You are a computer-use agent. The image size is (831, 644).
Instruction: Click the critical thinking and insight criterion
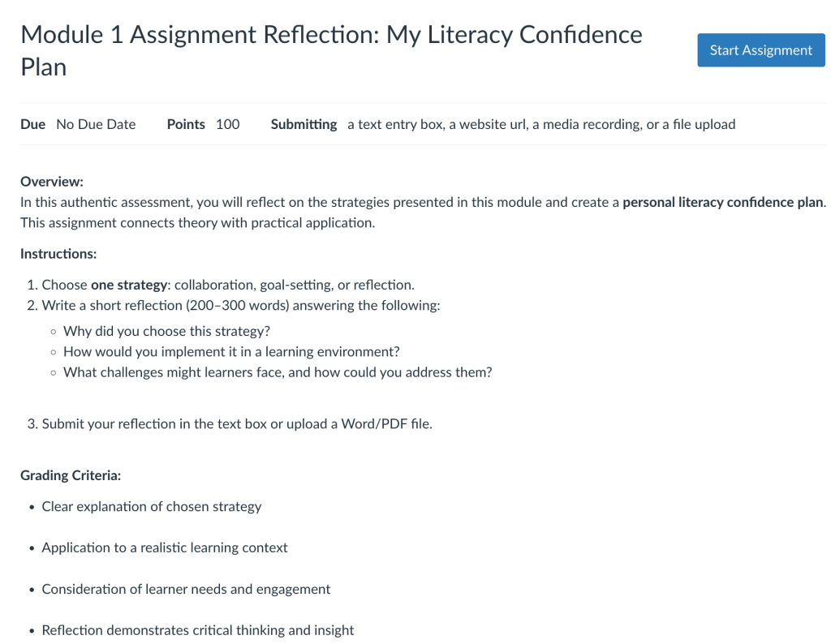pos(198,630)
